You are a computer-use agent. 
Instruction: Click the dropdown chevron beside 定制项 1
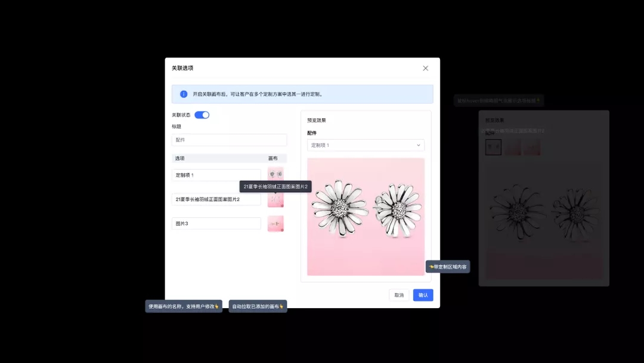pos(419,145)
